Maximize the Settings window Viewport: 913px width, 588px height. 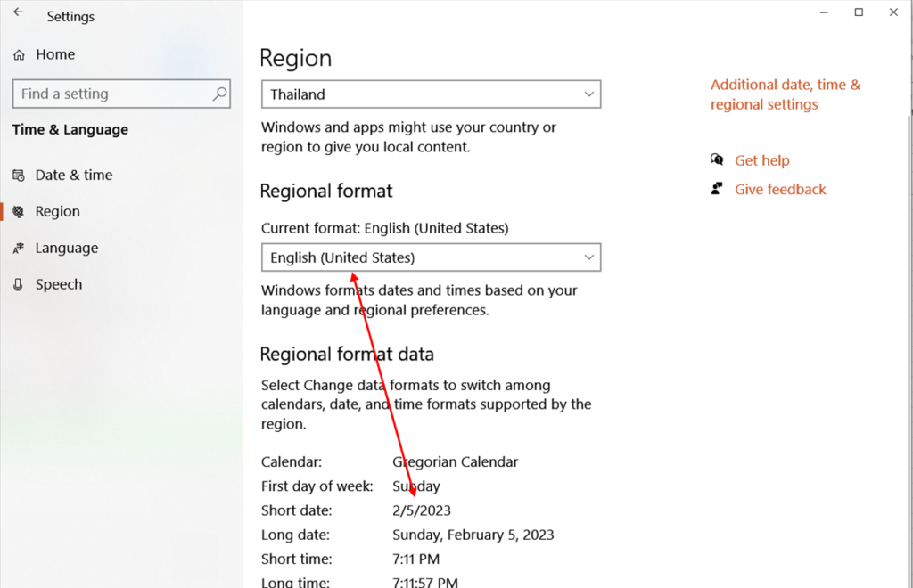pyautogui.click(x=859, y=12)
